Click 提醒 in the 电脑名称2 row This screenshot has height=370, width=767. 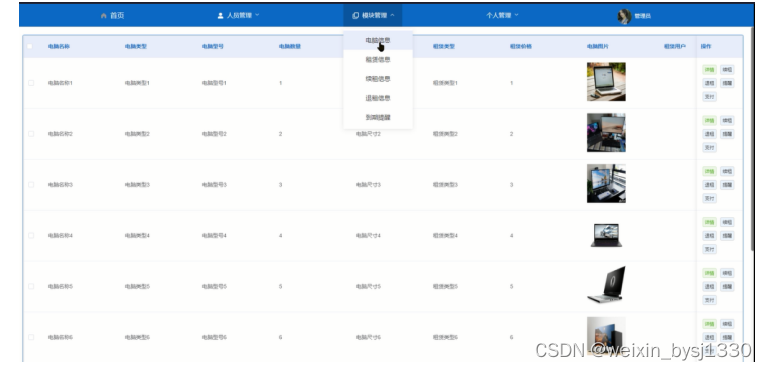click(727, 134)
